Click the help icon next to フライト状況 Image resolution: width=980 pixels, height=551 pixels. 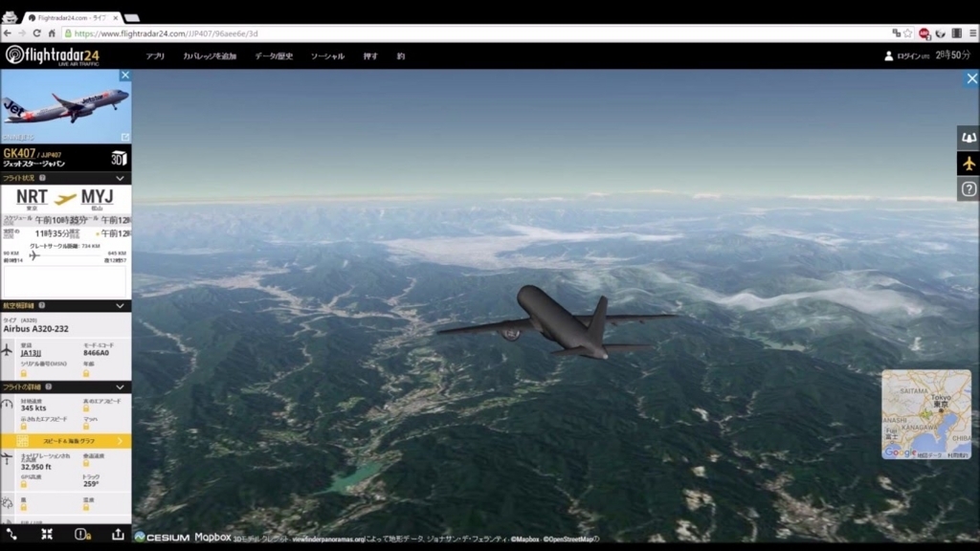tap(42, 178)
